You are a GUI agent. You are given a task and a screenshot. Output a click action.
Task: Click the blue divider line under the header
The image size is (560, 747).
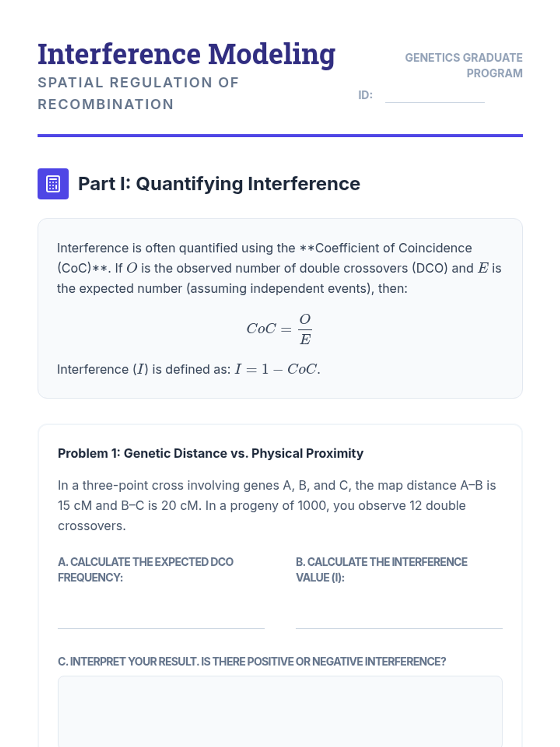tap(280, 136)
